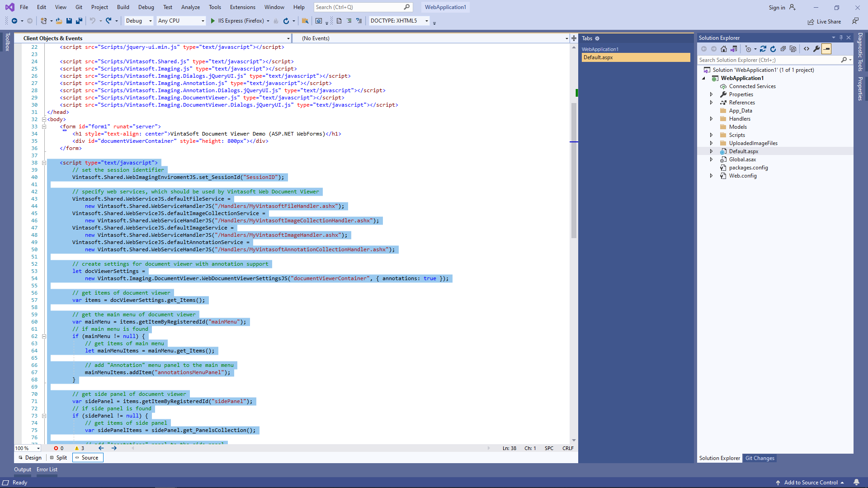The height and width of the screenshot is (488, 868).
Task: Expand the References node
Action: coord(712,103)
